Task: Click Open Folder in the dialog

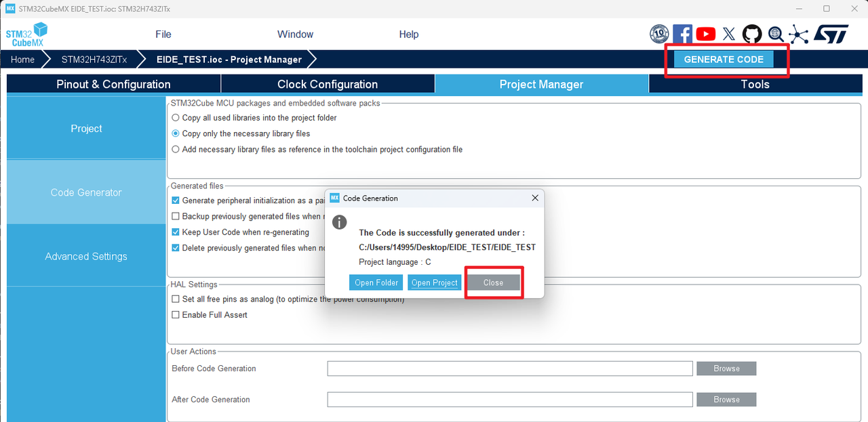Action: point(376,282)
